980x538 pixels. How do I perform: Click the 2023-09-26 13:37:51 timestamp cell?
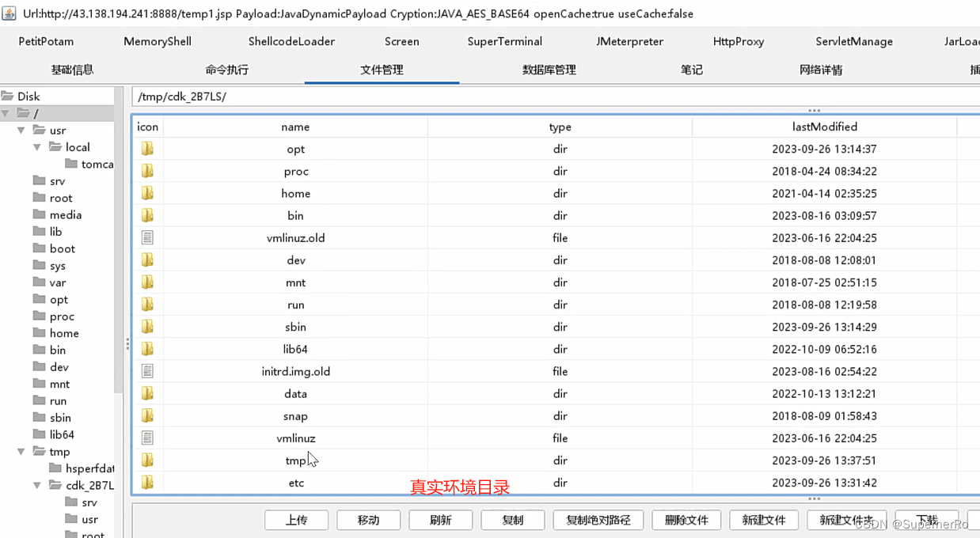(x=825, y=460)
